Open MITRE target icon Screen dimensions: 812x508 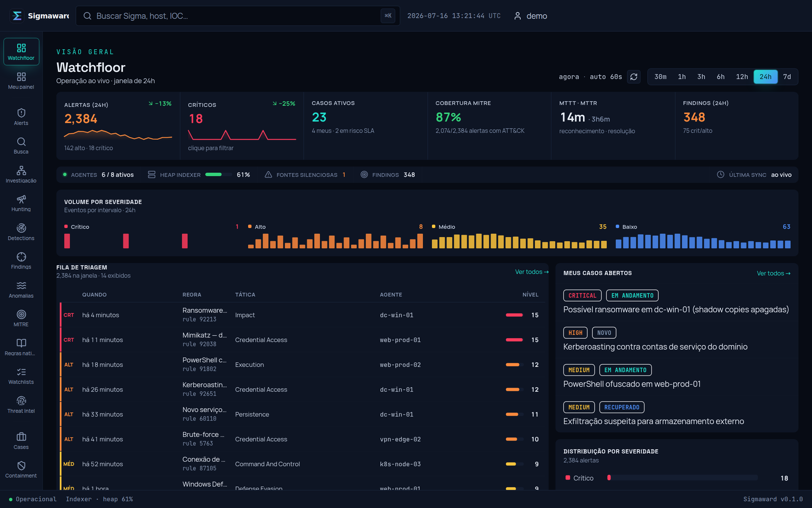(21, 314)
